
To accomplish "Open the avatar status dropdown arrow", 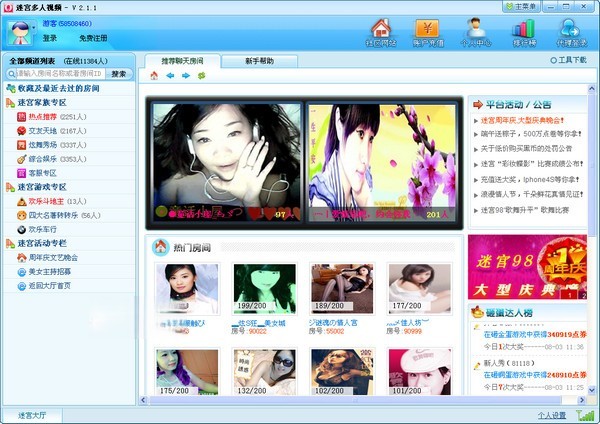I will point(34,28).
